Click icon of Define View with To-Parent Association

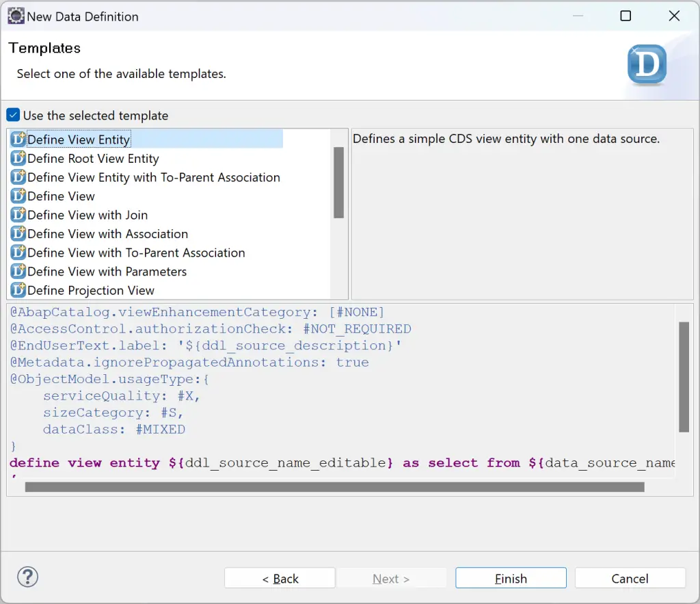(x=18, y=252)
